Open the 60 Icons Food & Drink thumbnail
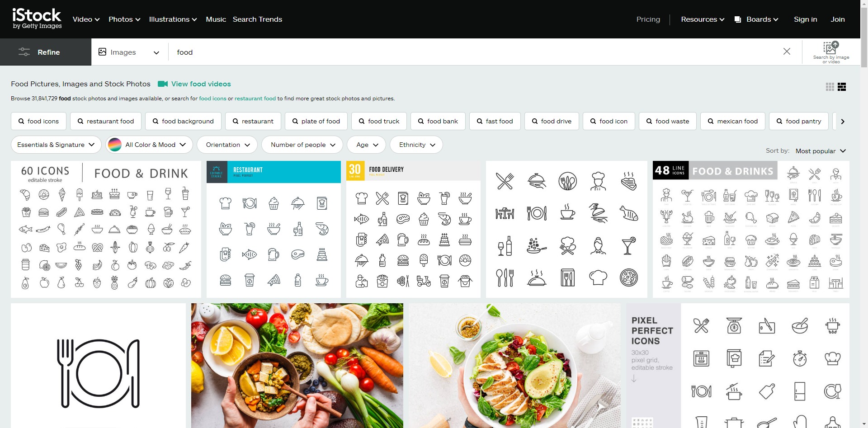The height and width of the screenshot is (428, 868). click(x=106, y=229)
